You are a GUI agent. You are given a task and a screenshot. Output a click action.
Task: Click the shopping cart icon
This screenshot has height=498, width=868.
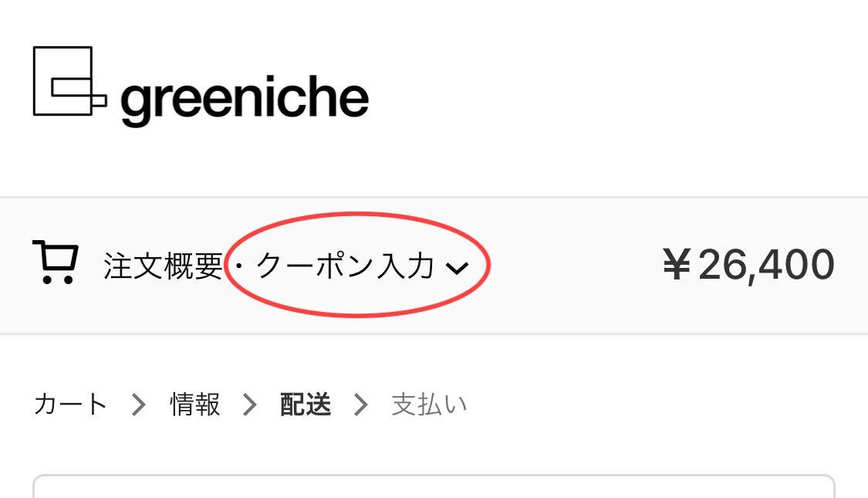pos(56,263)
